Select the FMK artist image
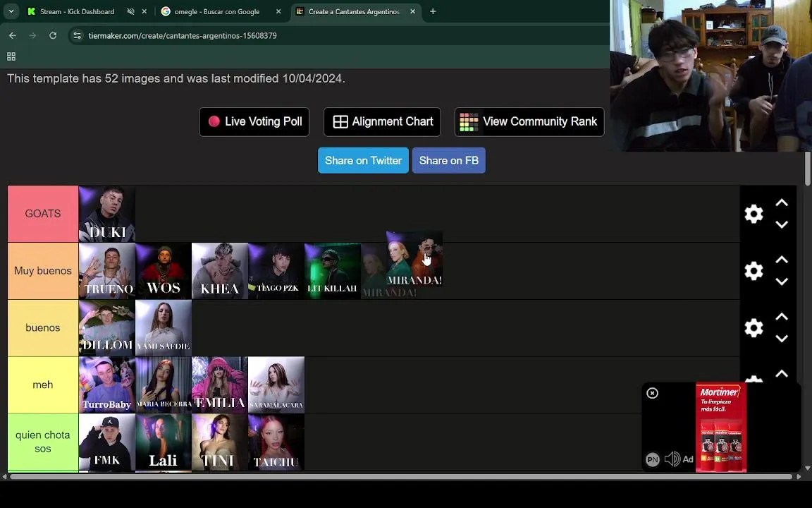The image size is (812, 508). coord(106,442)
